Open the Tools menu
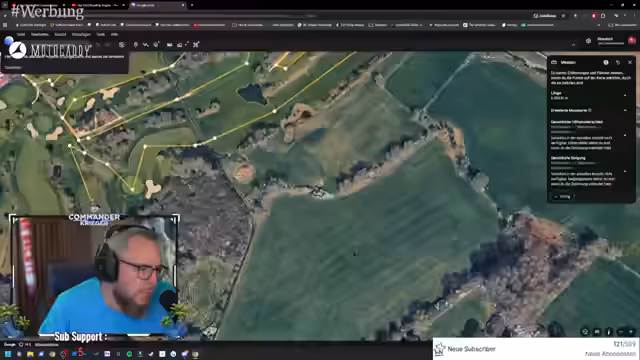 (x=100, y=34)
